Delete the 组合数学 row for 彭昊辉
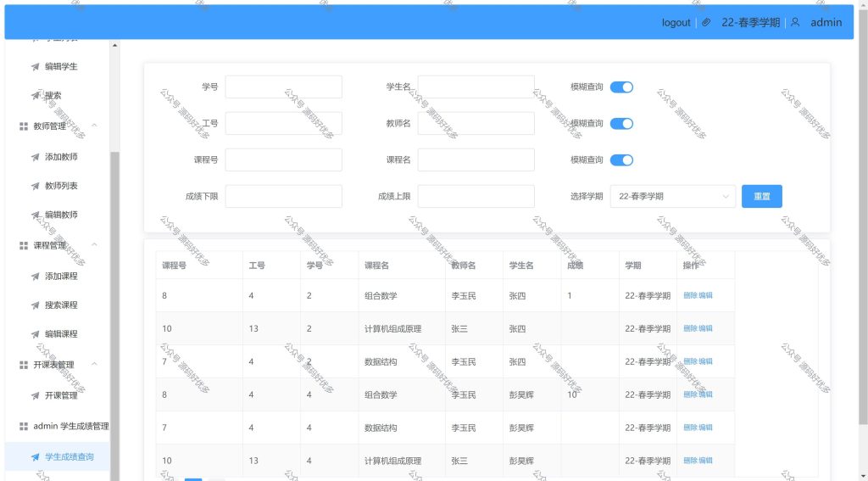 click(690, 394)
